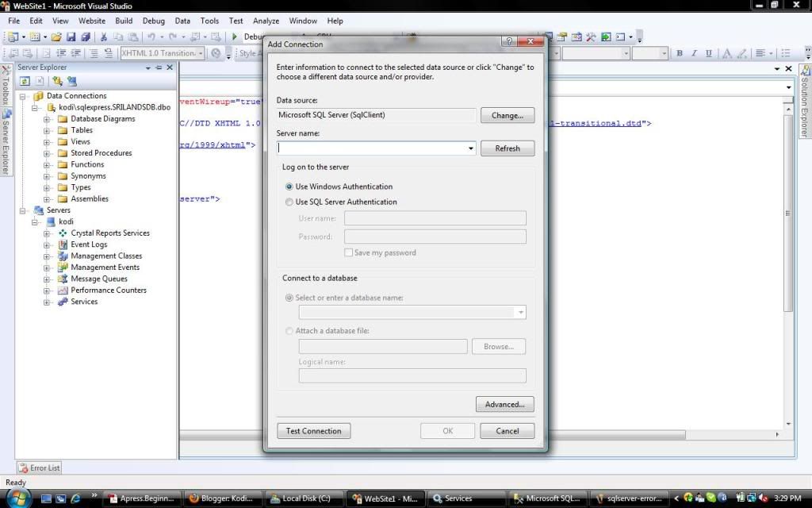Image resolution: width=812 pixels, height=508 pixels.
Task: Open the Website menu
Action: pos(92,21)
